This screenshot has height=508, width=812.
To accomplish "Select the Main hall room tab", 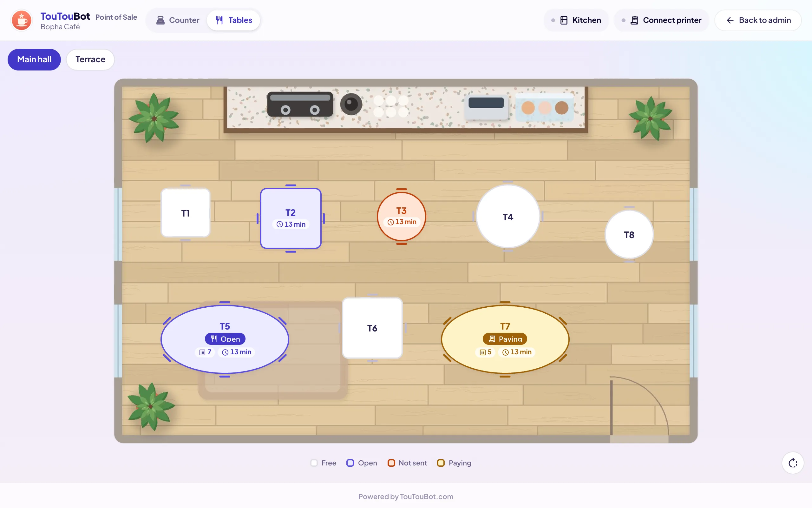I will [x=34, y=59].
